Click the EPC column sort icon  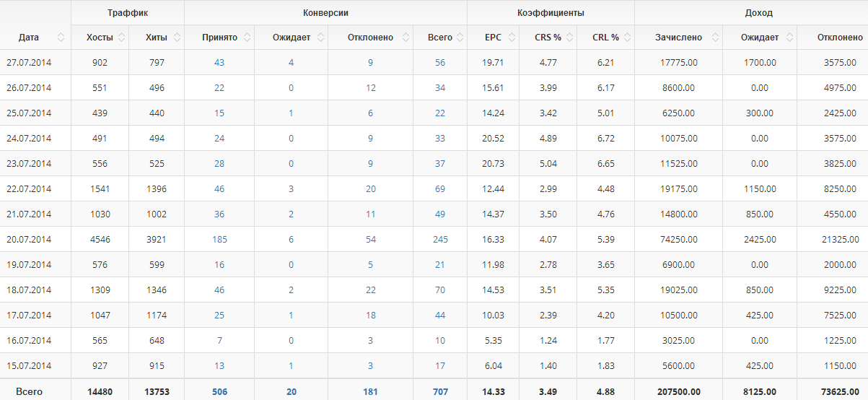point(512,38)
